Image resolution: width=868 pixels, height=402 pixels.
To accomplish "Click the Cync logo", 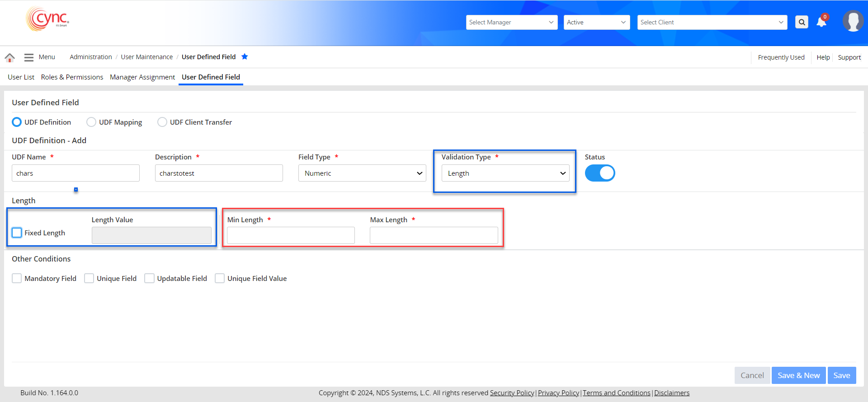I will tap(48, 19).
